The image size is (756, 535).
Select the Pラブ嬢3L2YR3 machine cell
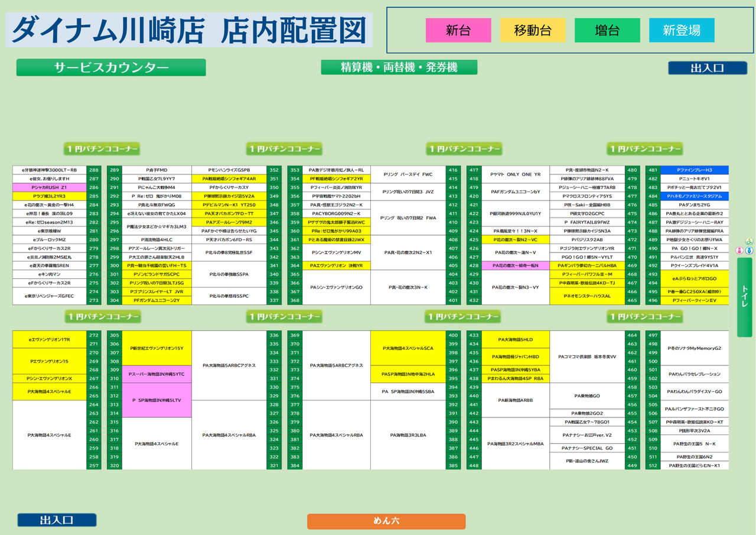50,196
